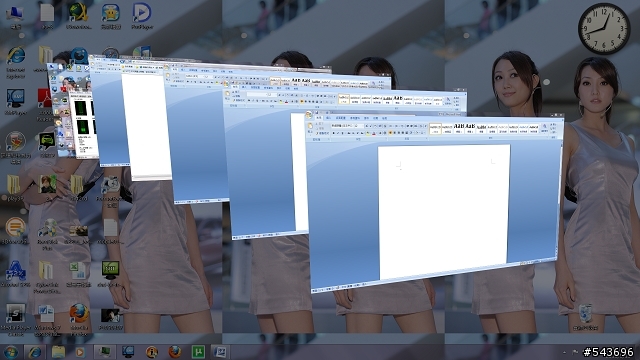The width and height of the screenshot is (640, 360).
Task: Open the Word taskbar button
Action: tap(220, 352)
